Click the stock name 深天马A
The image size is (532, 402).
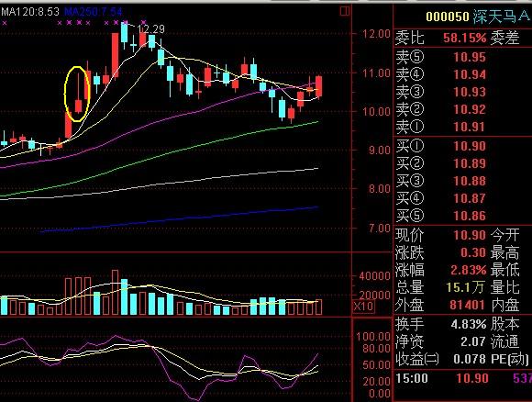(501, 17)
